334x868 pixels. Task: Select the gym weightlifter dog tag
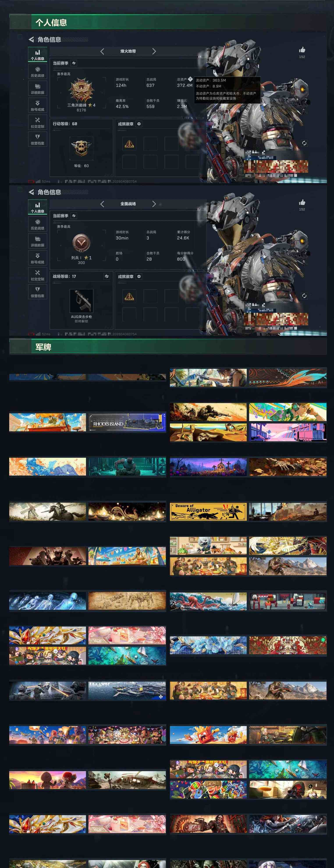coord(127,467)
